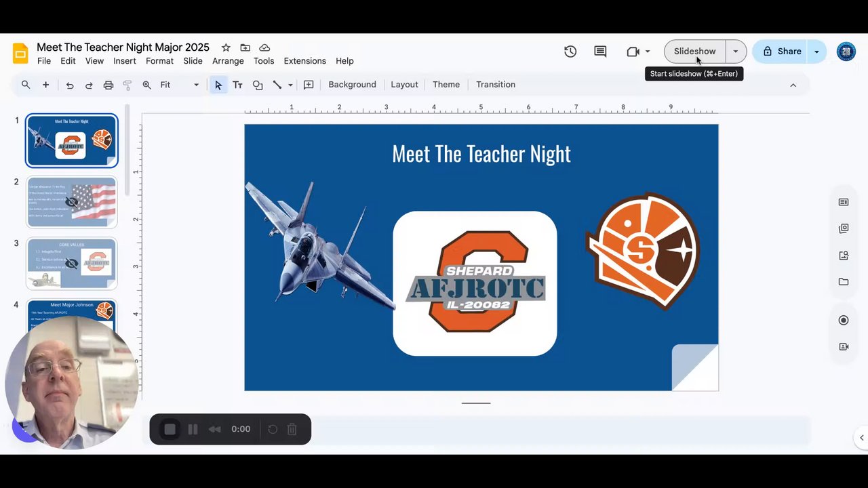This screenshot has width=868, height=488.
Task: Open the image search side panel icon
Action: pos(844,256)
